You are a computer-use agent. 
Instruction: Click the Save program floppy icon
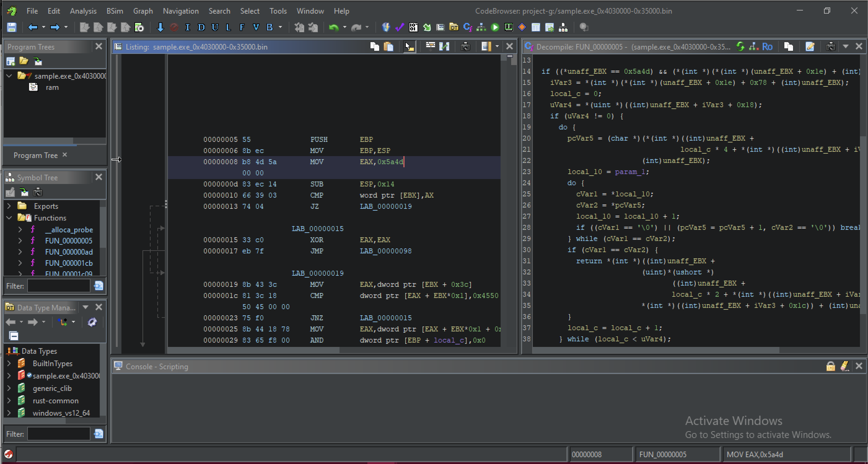(x=12, y=27)
